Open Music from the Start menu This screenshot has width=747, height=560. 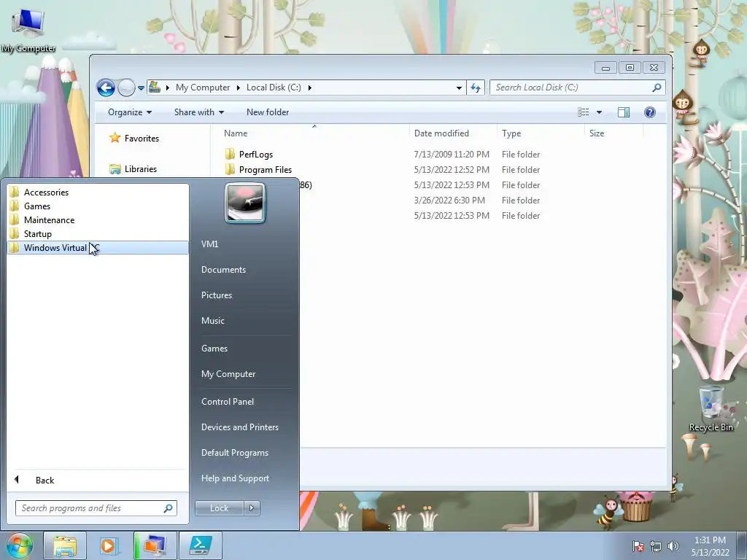212,321
